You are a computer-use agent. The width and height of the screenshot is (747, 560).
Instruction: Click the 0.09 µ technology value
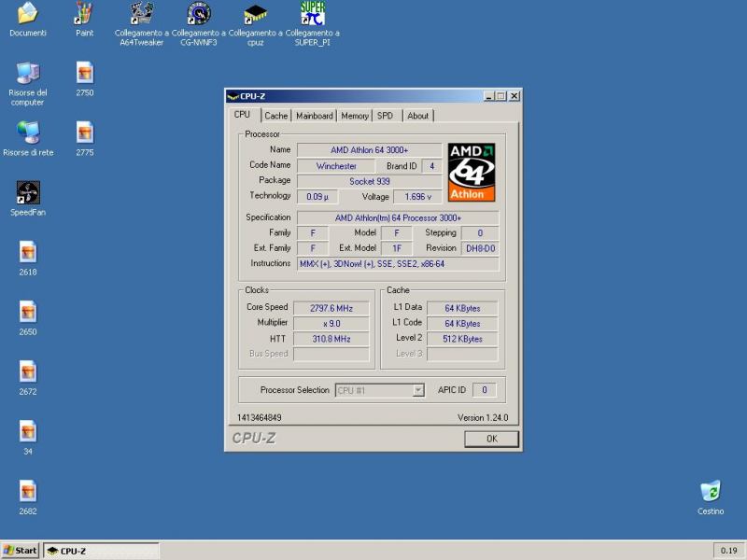click(x=317, y=197)
